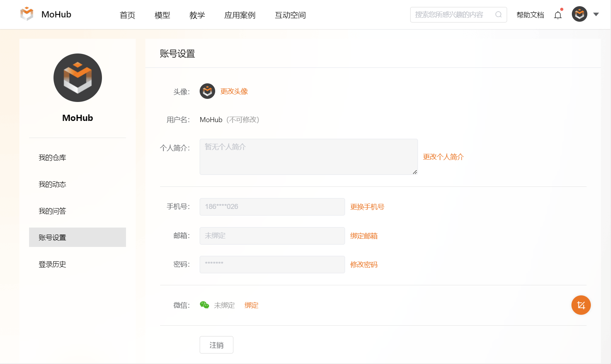Click the user avatar in top bar
The image size is (611, 364).
point(579,14)
